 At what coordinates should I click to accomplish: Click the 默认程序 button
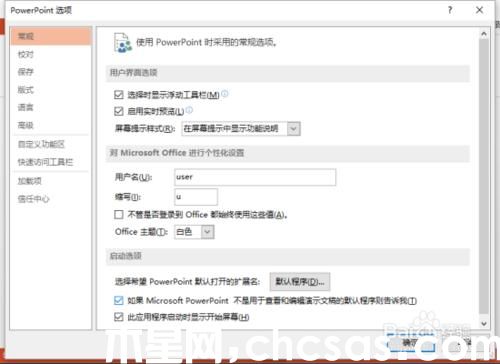pyautogui.click(x=300, y=282)
